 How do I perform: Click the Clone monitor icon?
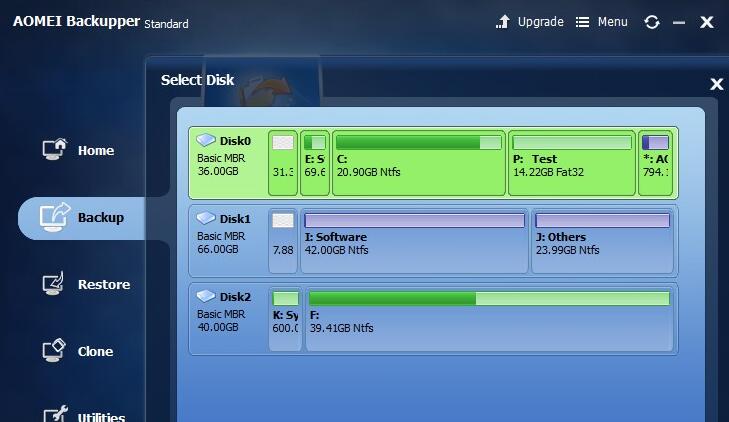click(x=54, y=350)
